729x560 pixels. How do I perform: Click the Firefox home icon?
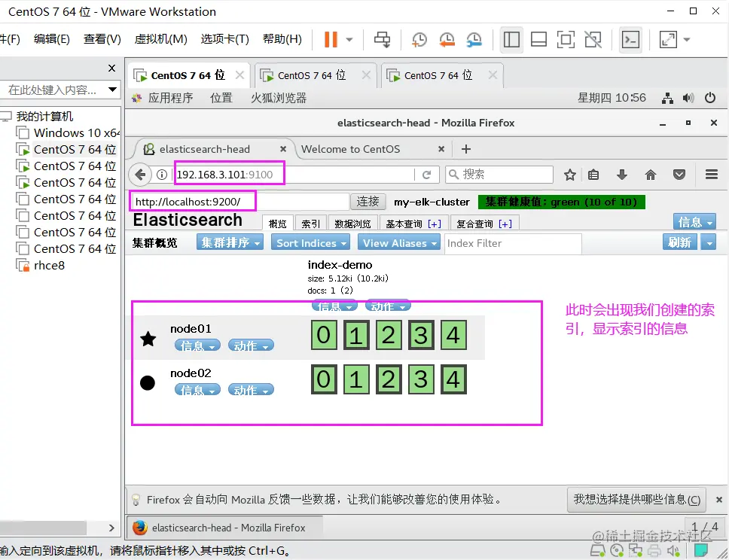[x=651, y=175]
